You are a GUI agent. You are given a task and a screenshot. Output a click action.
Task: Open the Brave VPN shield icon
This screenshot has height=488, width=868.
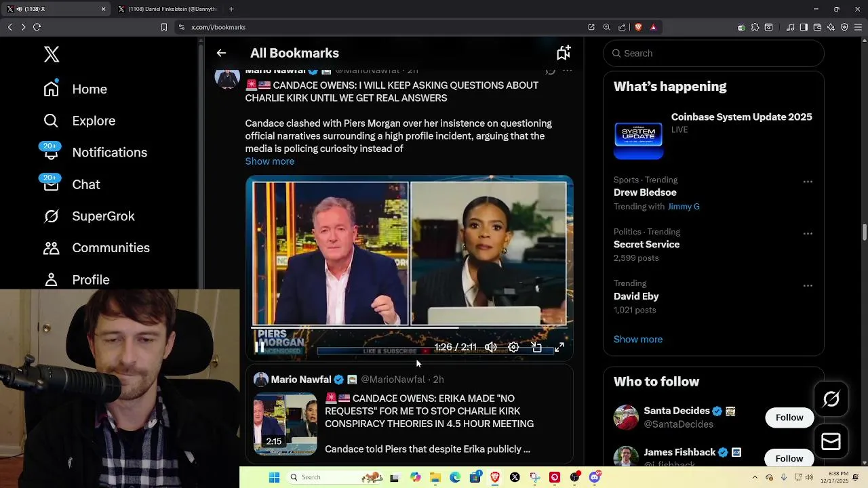844,27
